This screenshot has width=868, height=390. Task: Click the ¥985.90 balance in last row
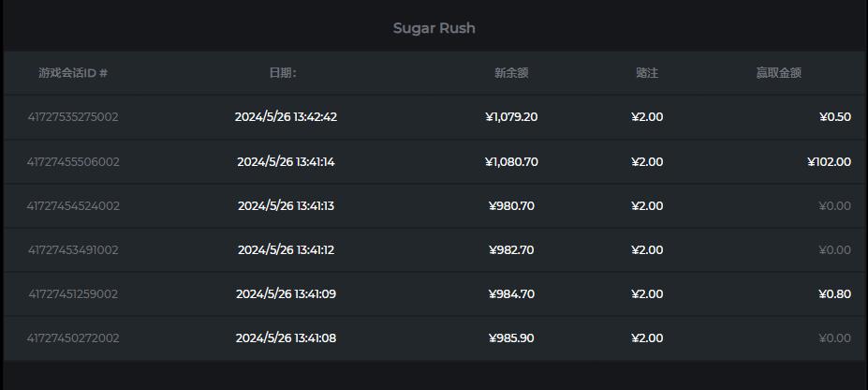[x=511, y=337]
